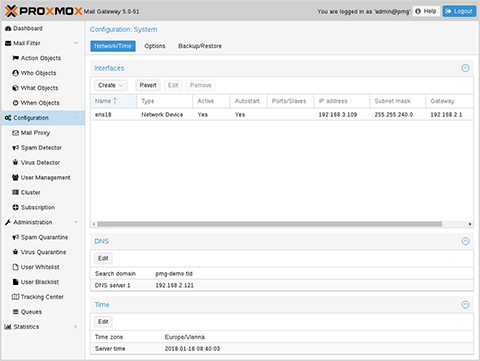Click the What Objects cube icon
This screenshot has height=361, width=480.
[15, 88]
